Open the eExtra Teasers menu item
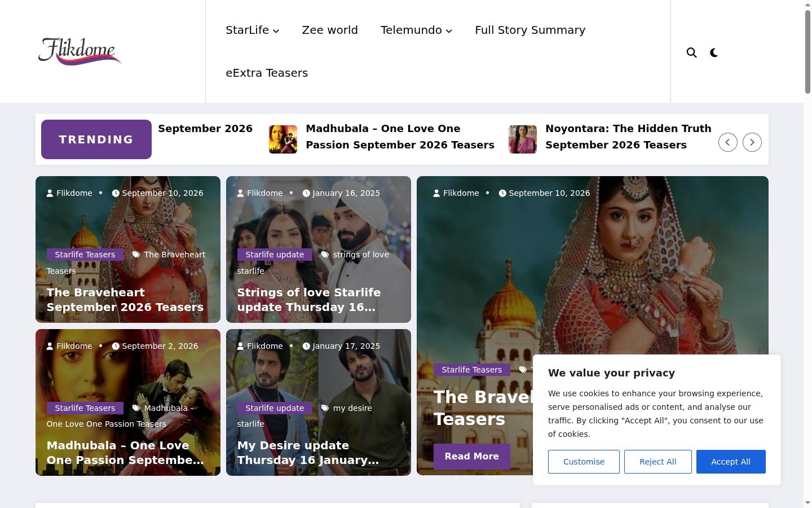This screenshot has width=812, height=508. [x=267, y=73]
